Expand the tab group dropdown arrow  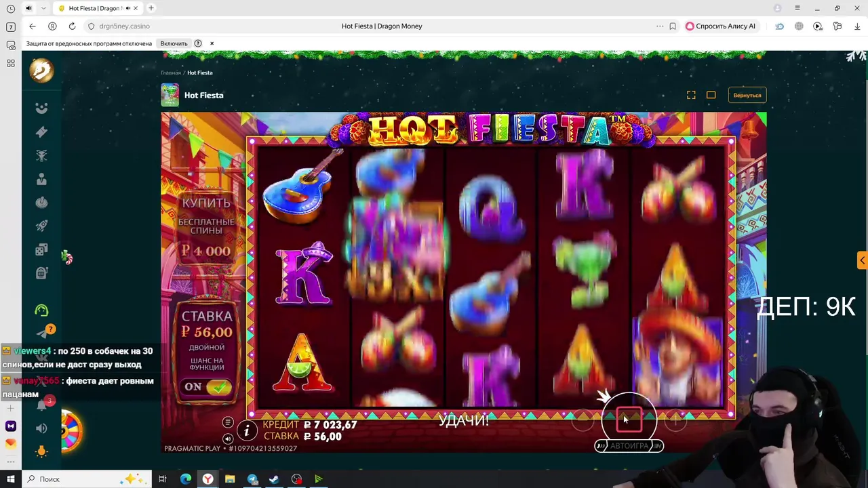click(43, 8)
